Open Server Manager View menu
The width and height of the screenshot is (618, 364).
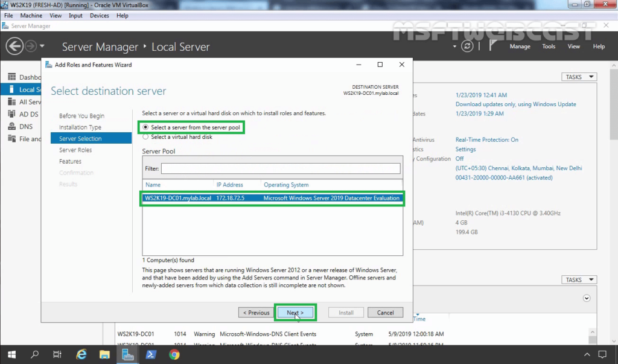point(573,46)
